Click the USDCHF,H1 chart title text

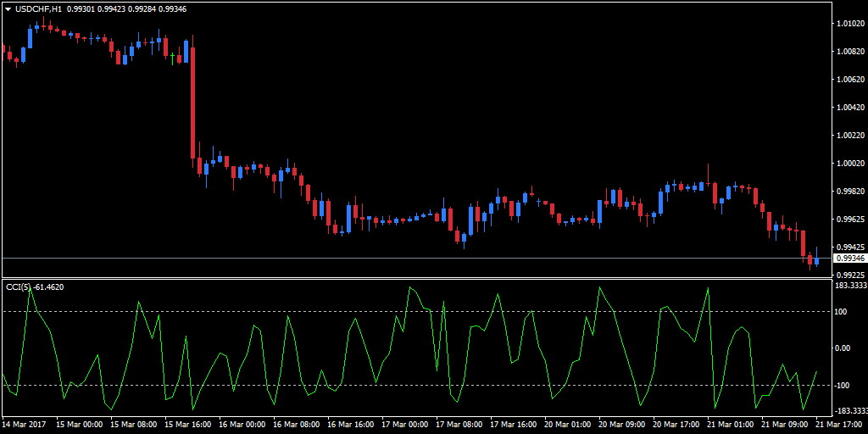click(37, 8)
